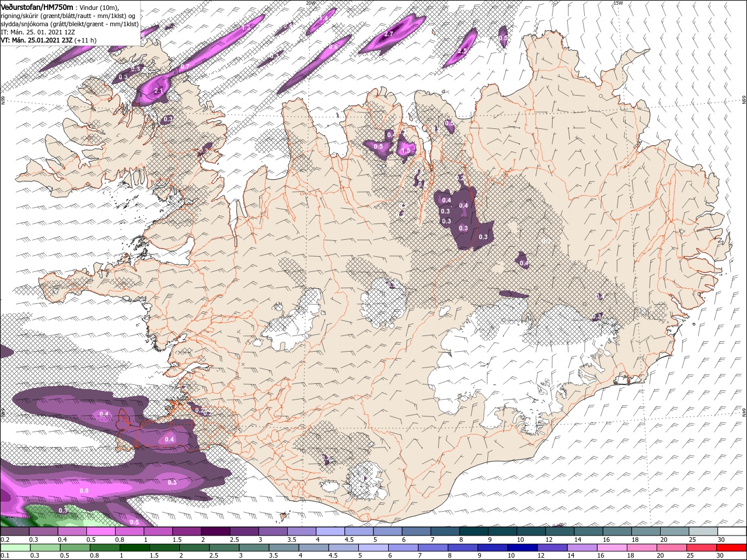This screenshot has width=747, height=560.
Task: Click the 2.1 snowfall value over Westfjords
Action: click(159, 91)
